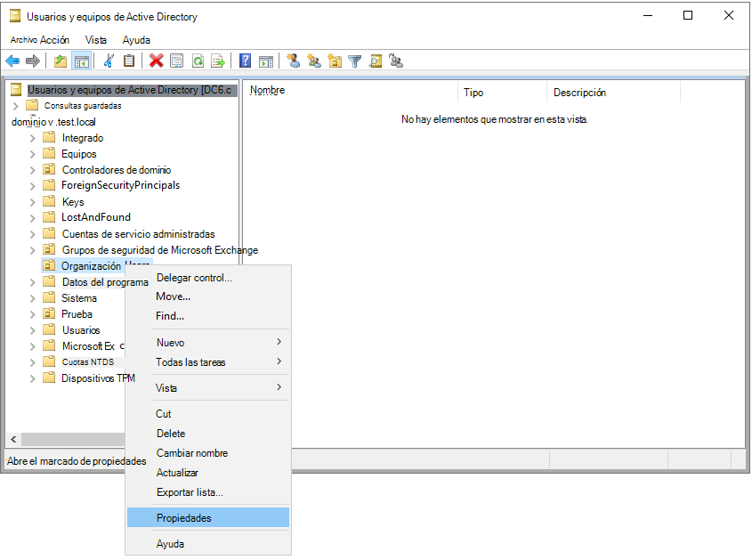Screen dimensions: 752x560
Task: Click the Back arrow toolbar icon
Action: point(12,61)
